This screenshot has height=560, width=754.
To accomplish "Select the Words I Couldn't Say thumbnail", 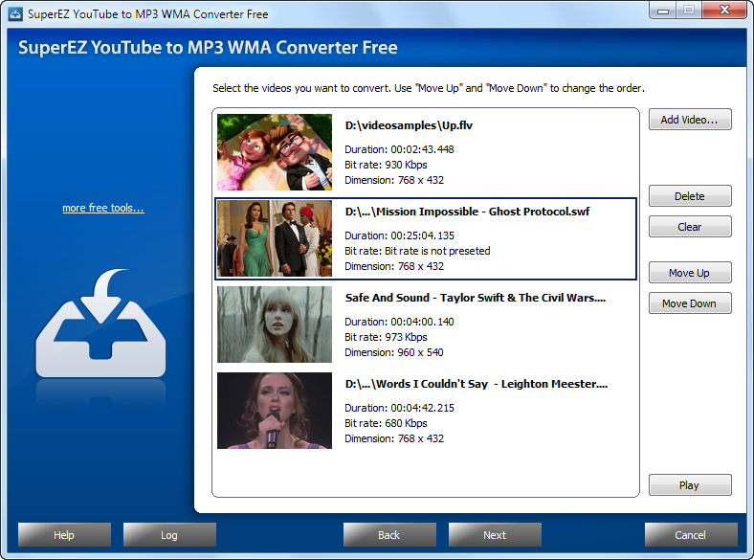I will pos(275,411).
